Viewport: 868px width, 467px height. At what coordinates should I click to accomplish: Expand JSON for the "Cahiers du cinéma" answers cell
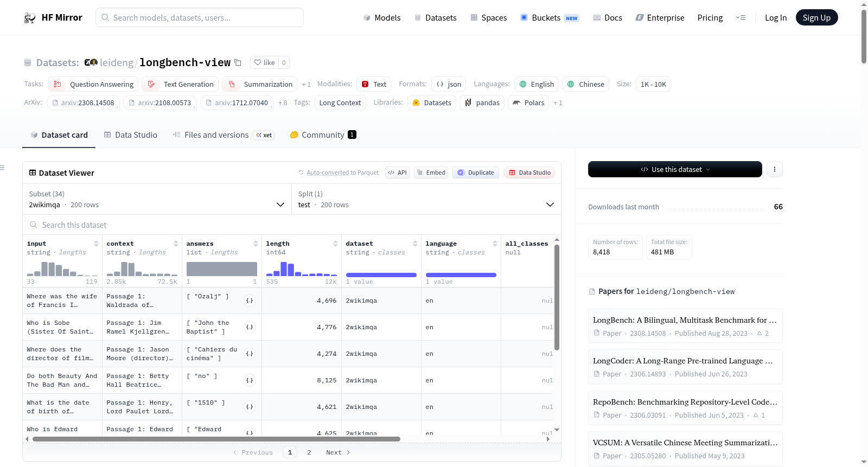250,354
